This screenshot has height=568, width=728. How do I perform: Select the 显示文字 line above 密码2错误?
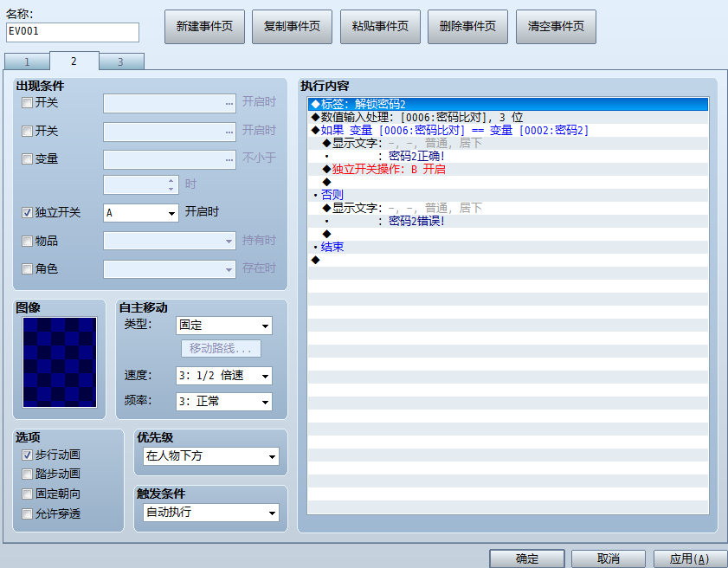(x=508, y=208)
